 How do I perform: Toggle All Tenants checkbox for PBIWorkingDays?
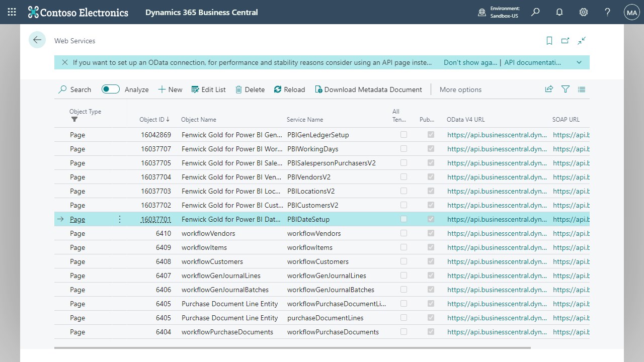(404, 149)
